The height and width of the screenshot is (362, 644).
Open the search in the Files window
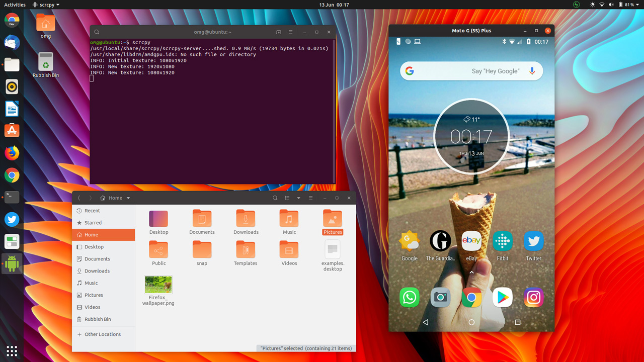coord(275,198)
